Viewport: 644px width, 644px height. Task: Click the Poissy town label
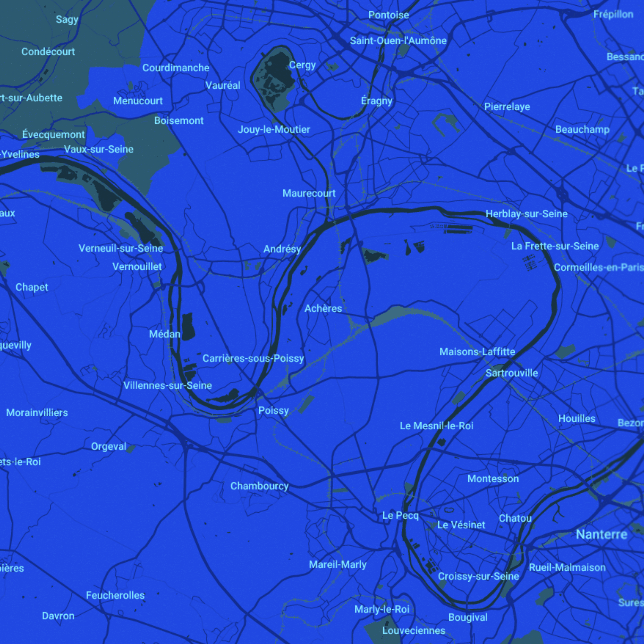click(x=273, y=411)
